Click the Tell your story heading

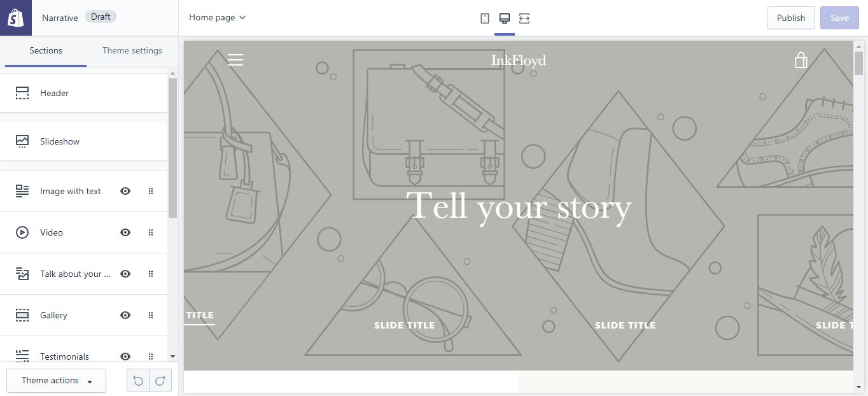coord(519,207)
